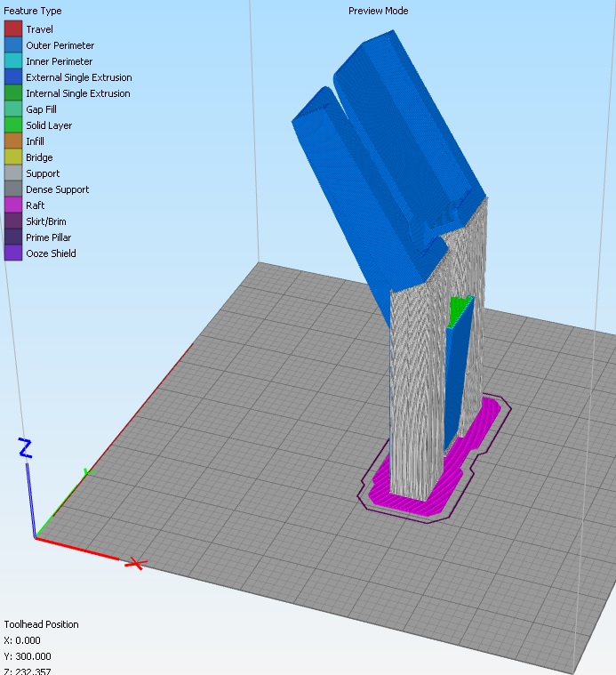Click the Gap Fill color swatch
Screen dimensions: 616x675
pyautogui.click(x=13, y=108)
